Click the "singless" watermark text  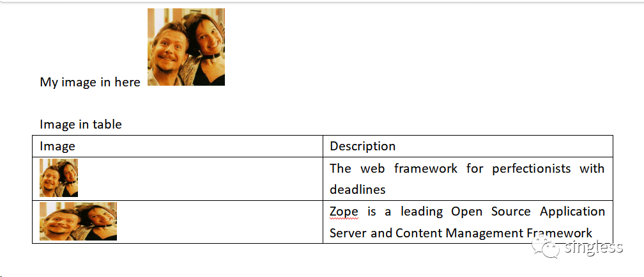594,248
